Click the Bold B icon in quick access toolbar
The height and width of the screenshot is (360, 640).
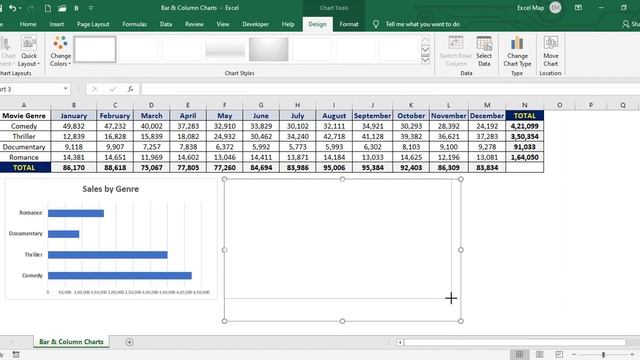pyautogui.click(x=76, y=8)
